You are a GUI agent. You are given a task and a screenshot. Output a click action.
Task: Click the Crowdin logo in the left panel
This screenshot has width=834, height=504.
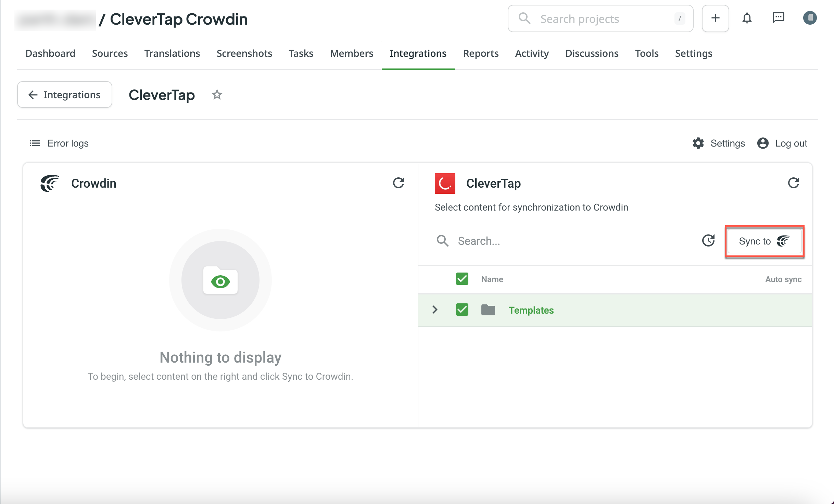pyautogui.click(x=50, y=183)
